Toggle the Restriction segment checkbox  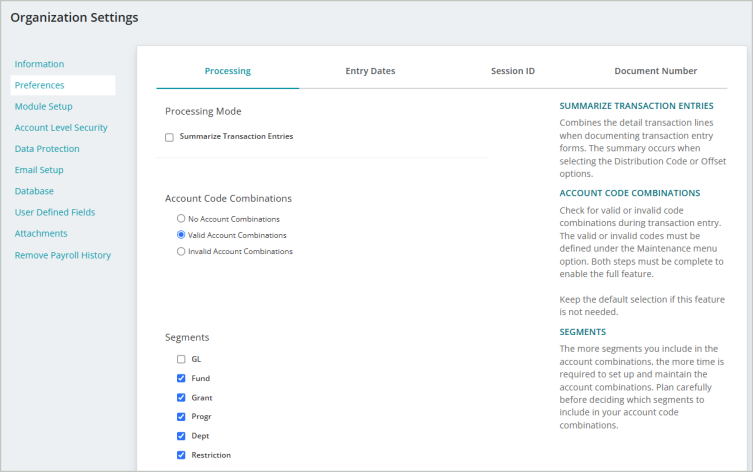pyautogui.click(x=181, y=455)
